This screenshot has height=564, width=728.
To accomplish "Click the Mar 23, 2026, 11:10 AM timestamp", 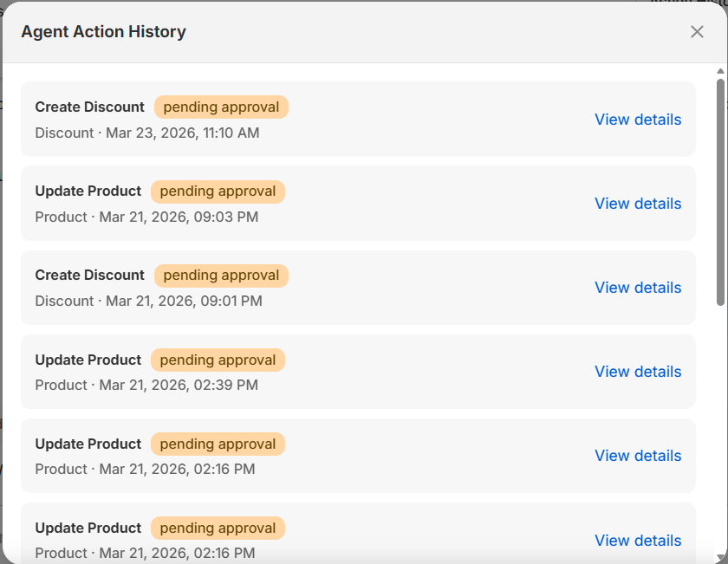I will pyautogui.click(x=182, y=133).
